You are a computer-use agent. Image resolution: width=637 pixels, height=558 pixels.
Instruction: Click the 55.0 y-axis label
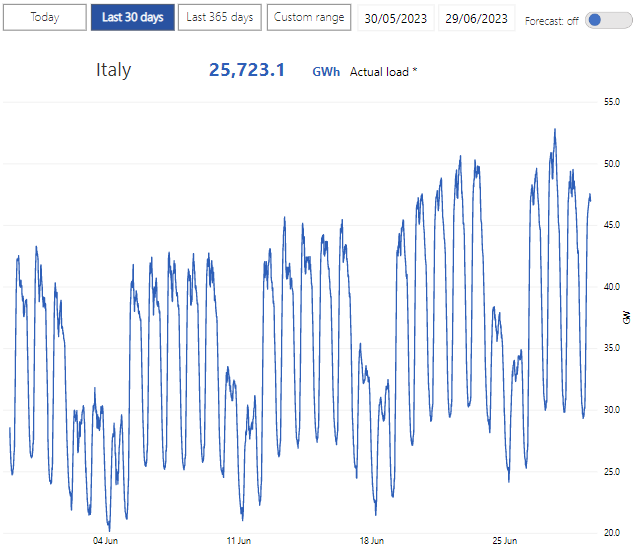tap(612, 102)
